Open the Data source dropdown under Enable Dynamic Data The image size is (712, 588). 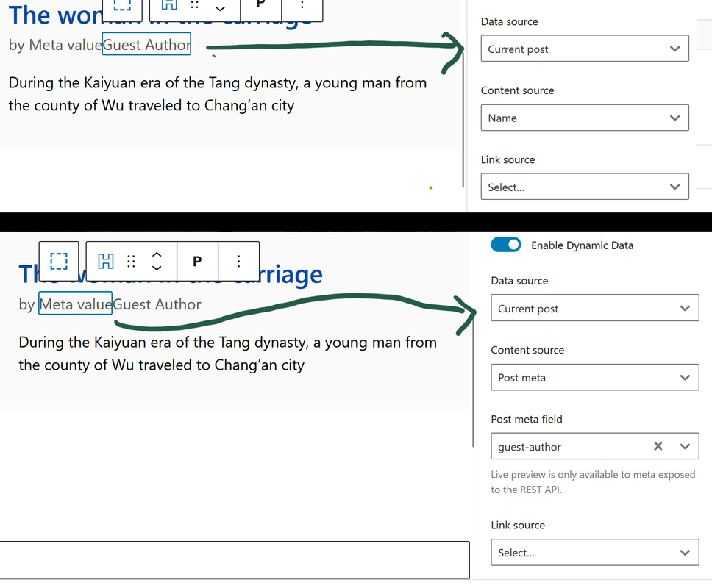tap(595, 308)
